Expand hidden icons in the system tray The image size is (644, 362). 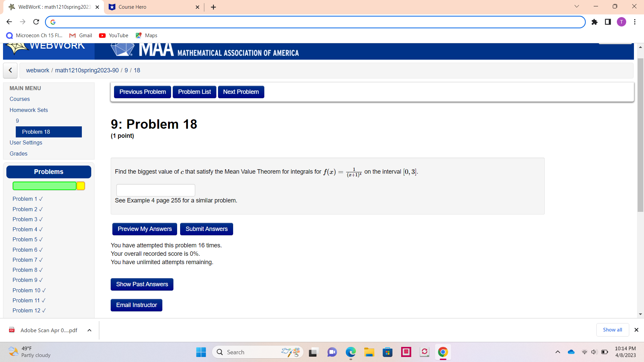click(x=558, y=352)
